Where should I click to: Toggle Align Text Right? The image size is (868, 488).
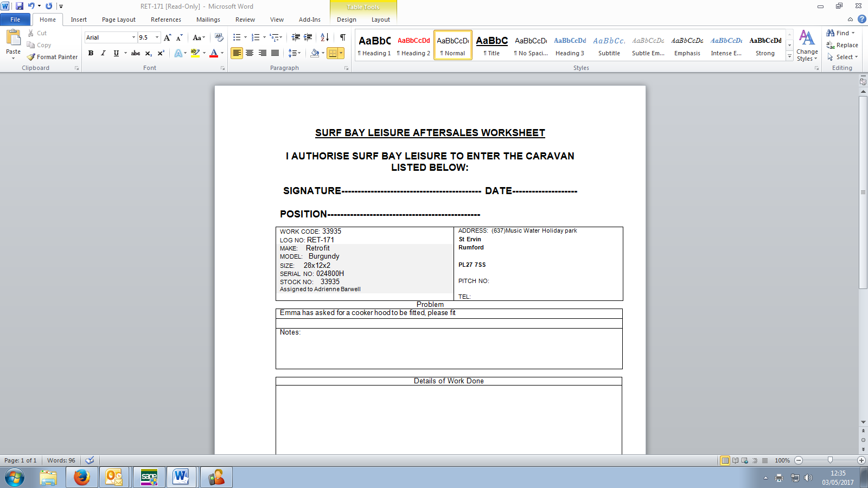263,53
